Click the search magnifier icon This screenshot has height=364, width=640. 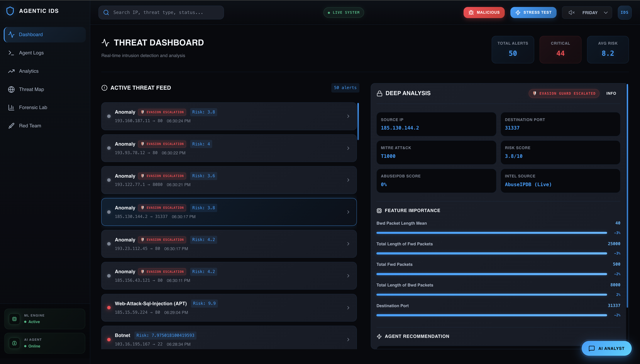coord(106,12)
